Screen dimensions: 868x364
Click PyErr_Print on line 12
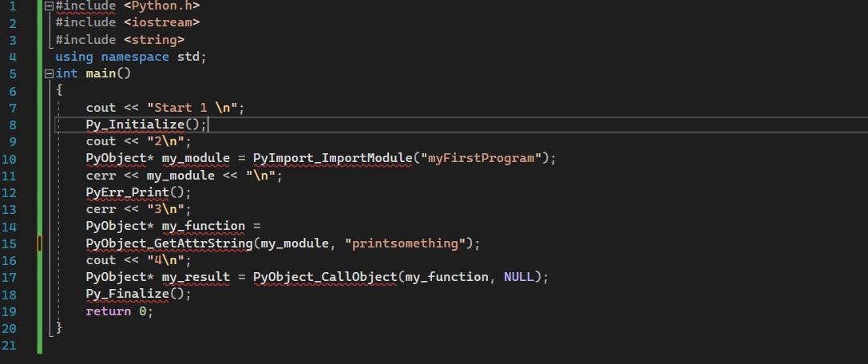click(x=127, y=192)
